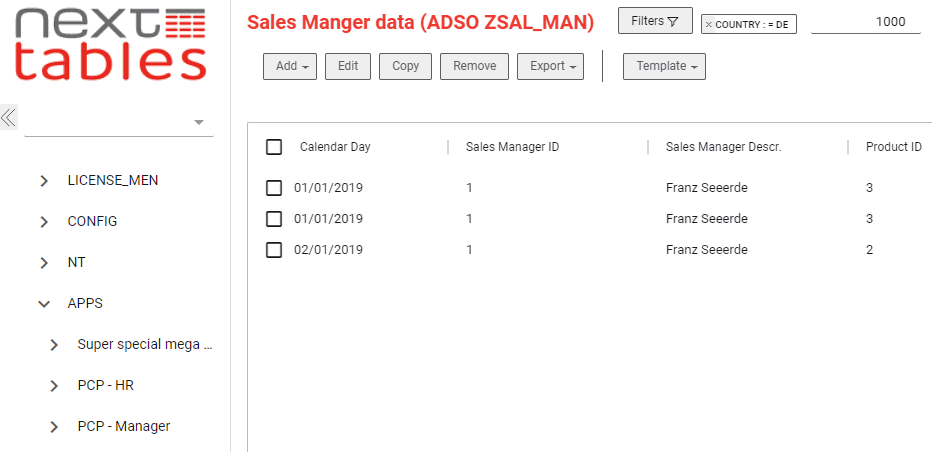The image size is (932, 452).
Task: Check the 02/01/2019 row checkbox
Action: (x=274, y=250)
